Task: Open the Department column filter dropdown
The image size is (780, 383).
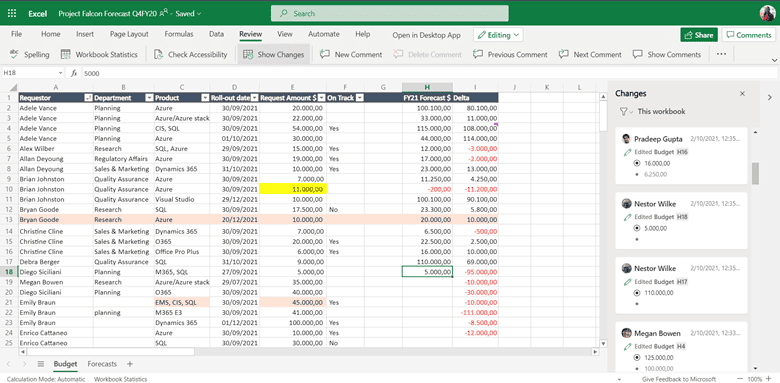Action: 149,98
